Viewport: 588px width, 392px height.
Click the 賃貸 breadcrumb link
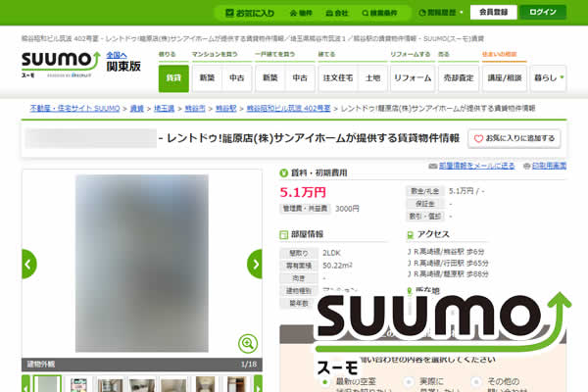tap(137, 109)
